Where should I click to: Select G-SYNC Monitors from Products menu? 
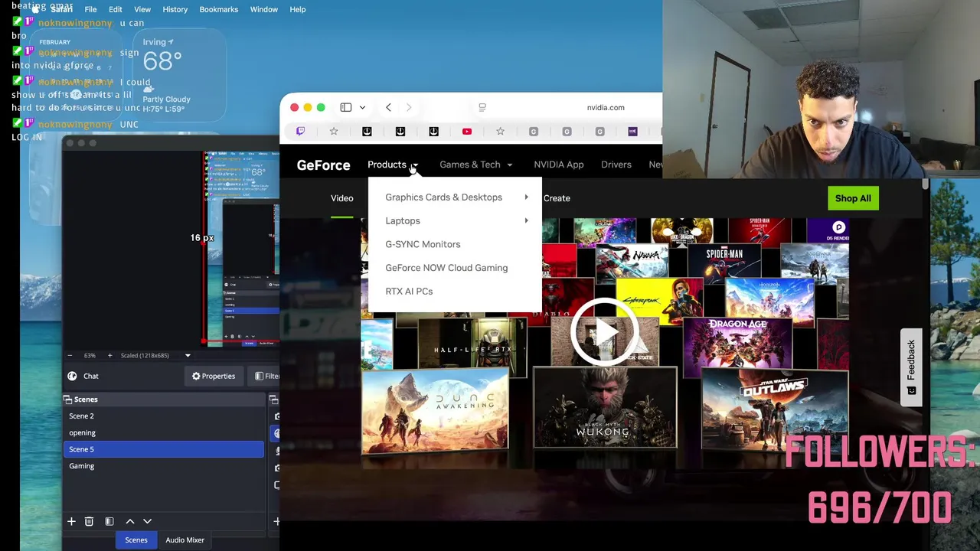(423, 244)
